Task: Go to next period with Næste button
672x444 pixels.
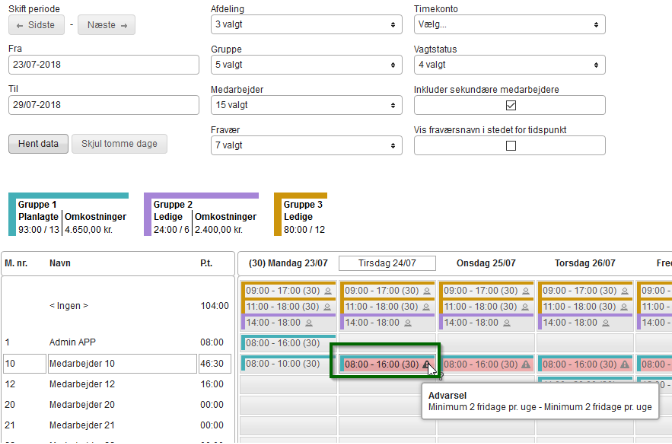Action: pyautogui.click(x=108, y=24)
